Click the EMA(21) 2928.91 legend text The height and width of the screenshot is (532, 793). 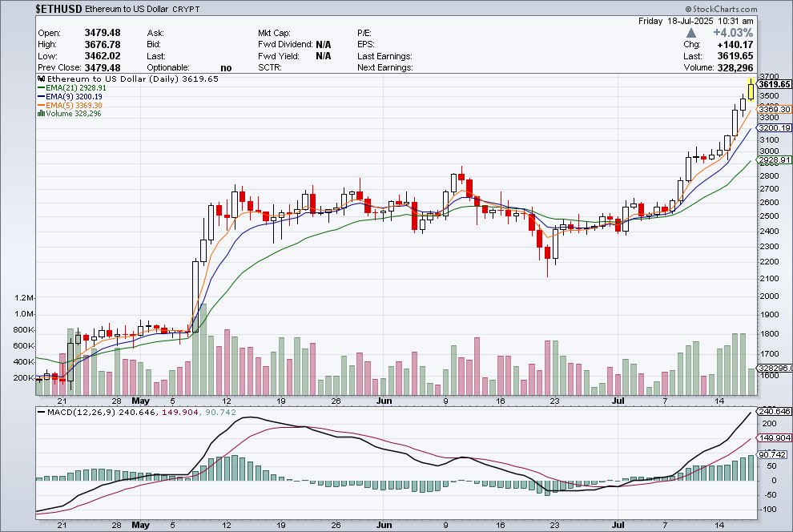coord(76,88)
